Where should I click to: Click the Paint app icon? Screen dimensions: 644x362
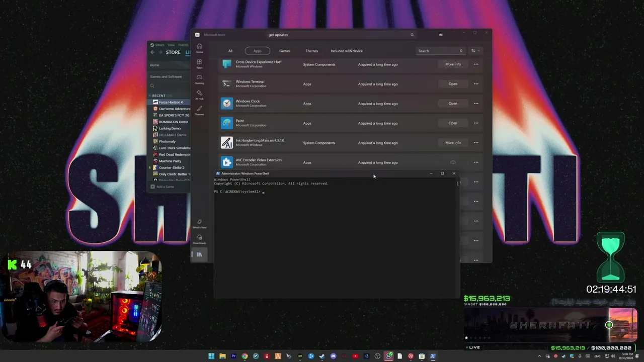coord(227,123)
